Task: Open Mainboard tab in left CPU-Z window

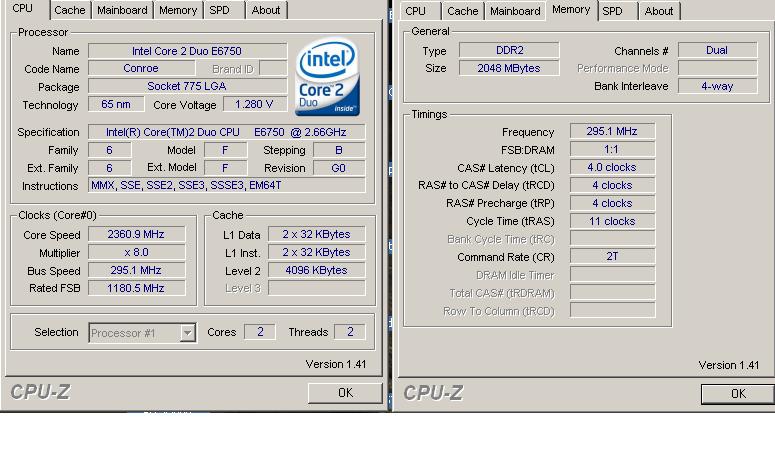Action: (122, 10)
